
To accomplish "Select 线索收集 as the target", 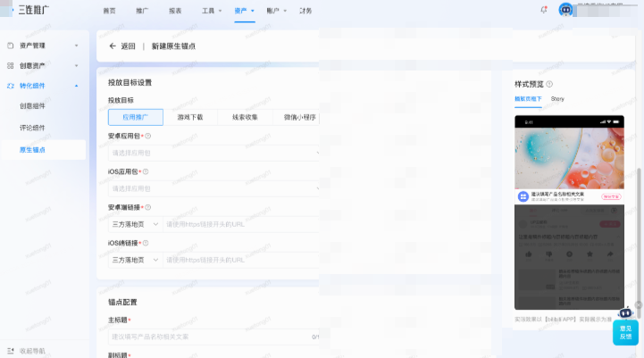I will pyautogui.click(x=246, y=117).
